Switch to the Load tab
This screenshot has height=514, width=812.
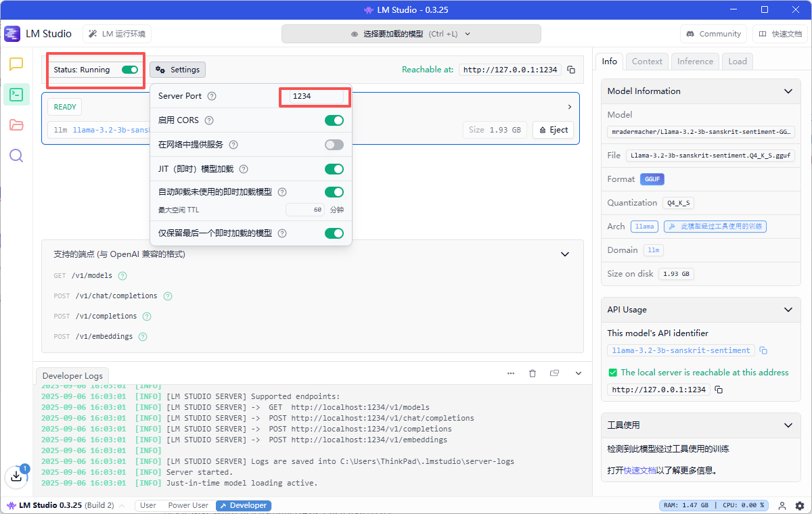(x=738, y=62)
